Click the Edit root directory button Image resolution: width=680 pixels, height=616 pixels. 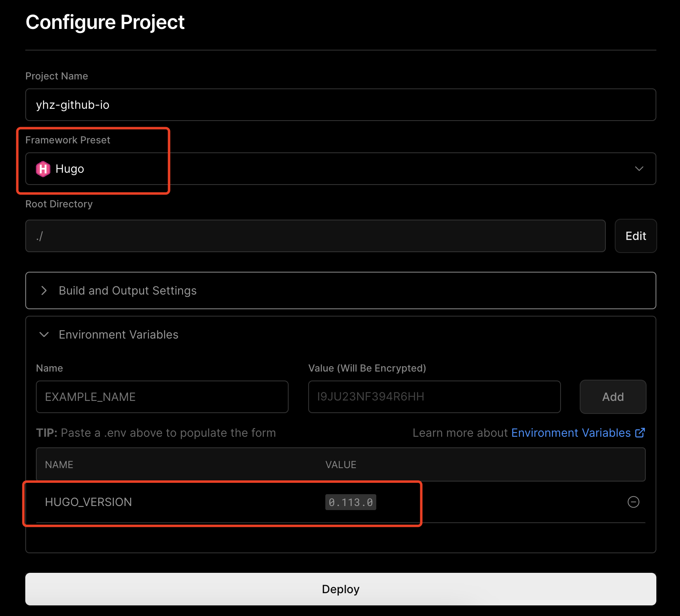click(636, 236)
